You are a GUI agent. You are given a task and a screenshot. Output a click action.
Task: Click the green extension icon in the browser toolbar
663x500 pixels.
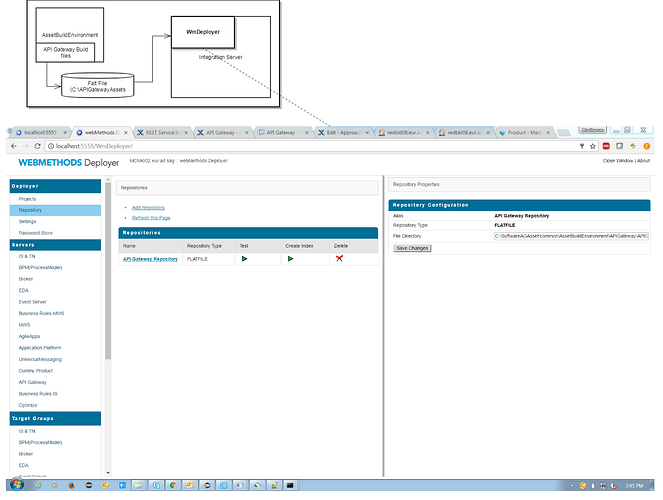pos(633,146)
